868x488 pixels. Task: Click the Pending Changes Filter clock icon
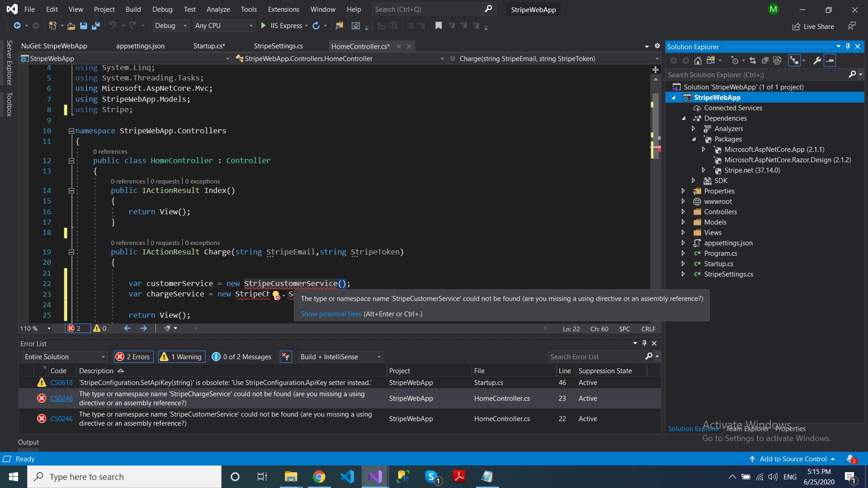click(x=735, y=61)
